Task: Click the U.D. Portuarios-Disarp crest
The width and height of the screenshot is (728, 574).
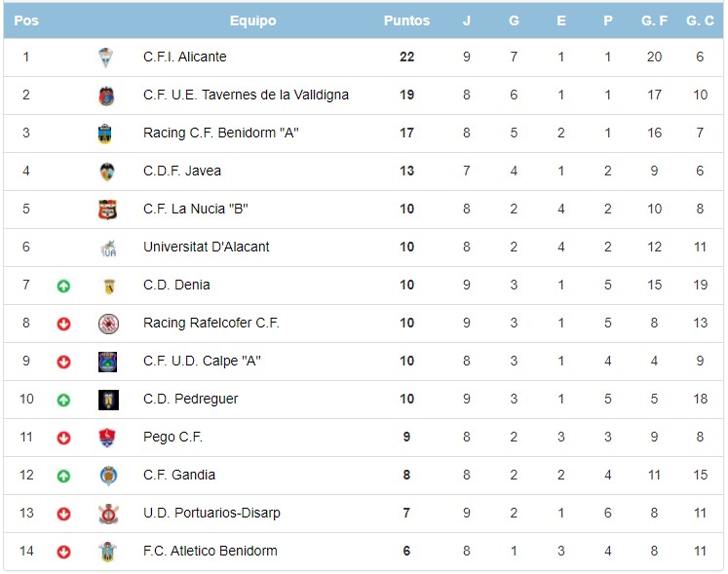Action: coord(107,514)
